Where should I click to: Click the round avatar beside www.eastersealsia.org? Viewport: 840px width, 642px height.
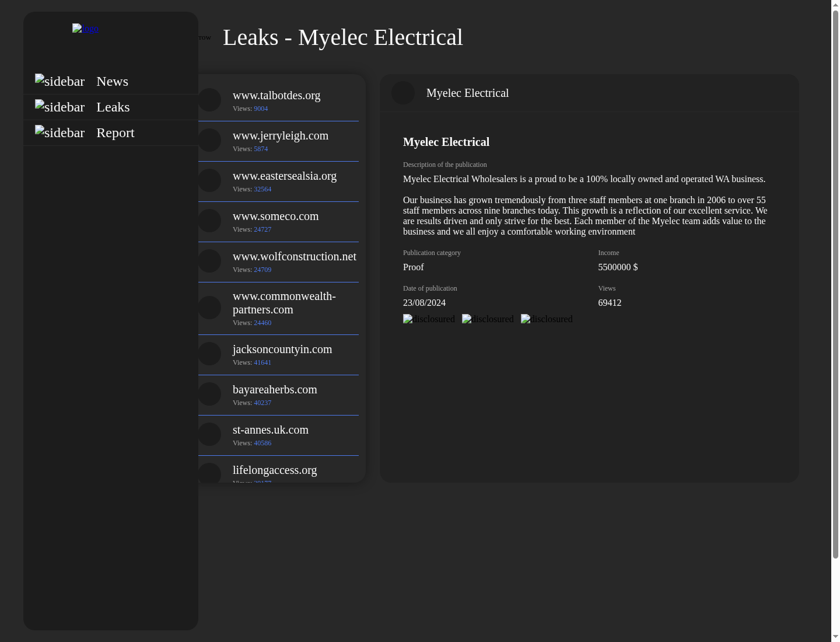(209, 180)
